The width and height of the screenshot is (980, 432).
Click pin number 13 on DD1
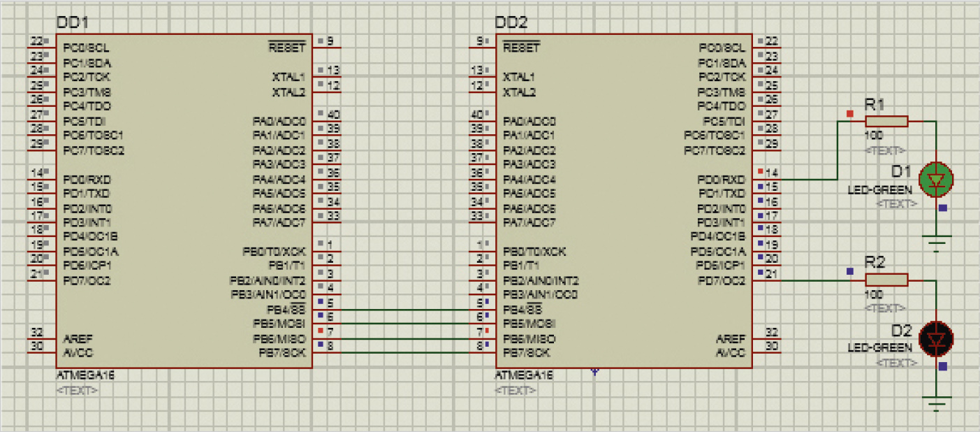coord(333,70)
